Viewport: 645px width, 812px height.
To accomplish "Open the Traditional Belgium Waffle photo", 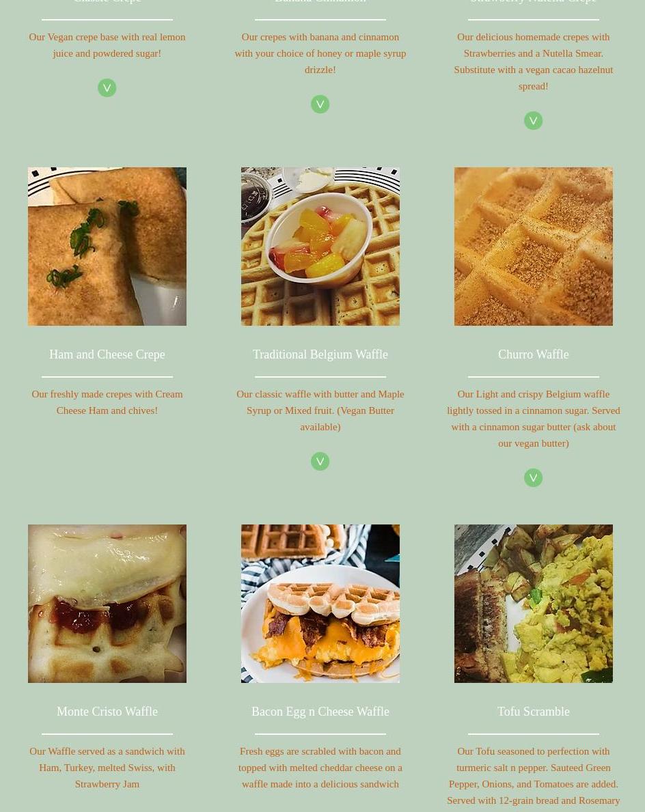I will click(x=320, y=247).
